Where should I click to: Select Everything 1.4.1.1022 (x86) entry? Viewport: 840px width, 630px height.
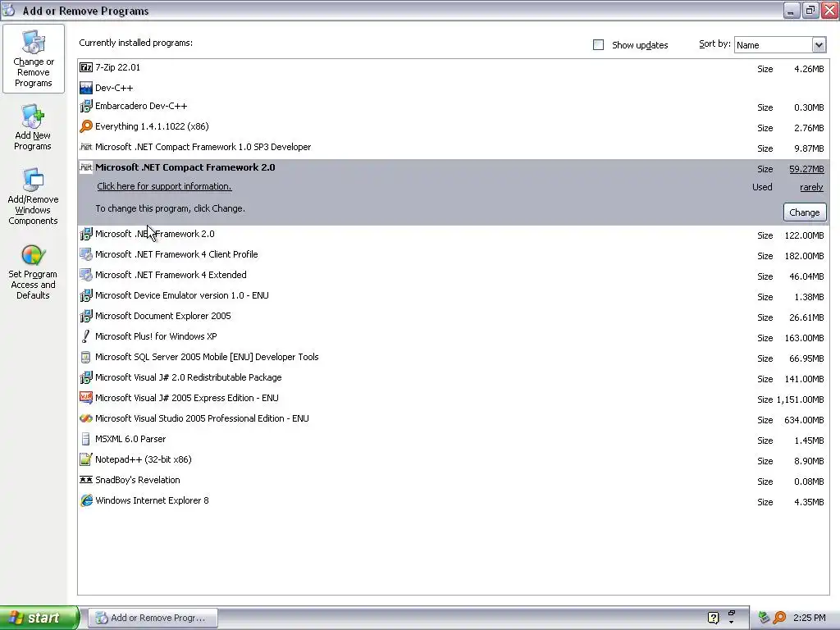click(x=152, y=126)
